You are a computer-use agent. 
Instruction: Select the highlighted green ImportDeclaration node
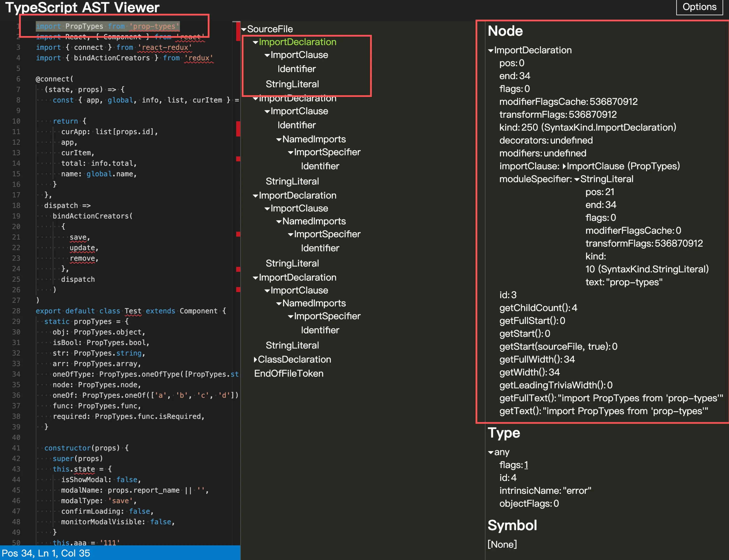pyautogui.click(x=297, y=42)
